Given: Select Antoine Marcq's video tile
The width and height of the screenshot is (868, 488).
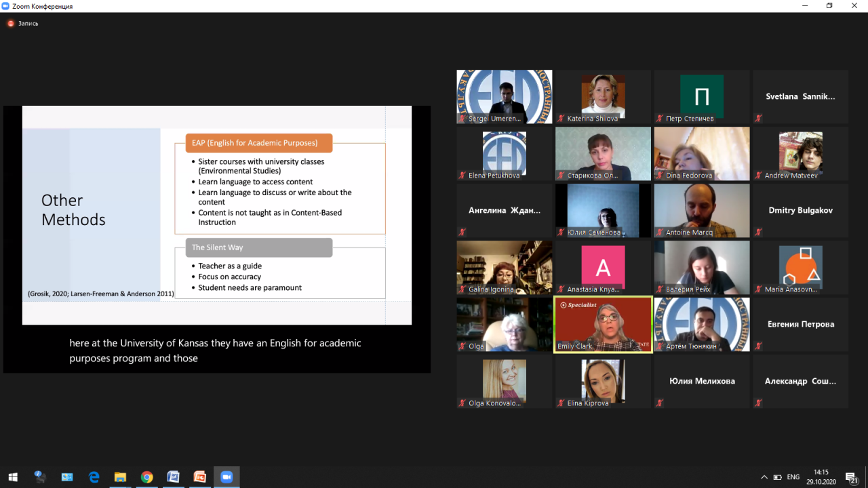Looking at the screenshot, I should coord(701,210).
